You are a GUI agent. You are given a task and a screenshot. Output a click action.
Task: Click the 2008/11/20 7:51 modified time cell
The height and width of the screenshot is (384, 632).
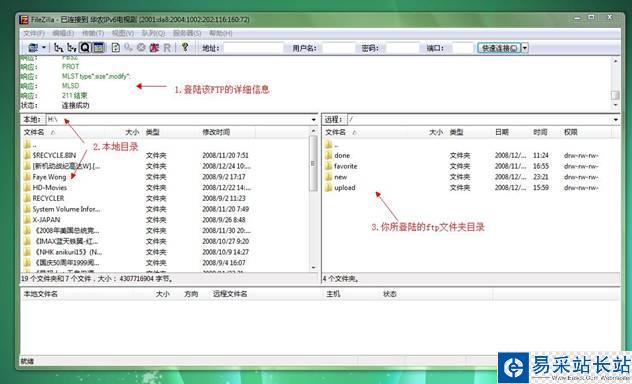[x=225, y=155]
